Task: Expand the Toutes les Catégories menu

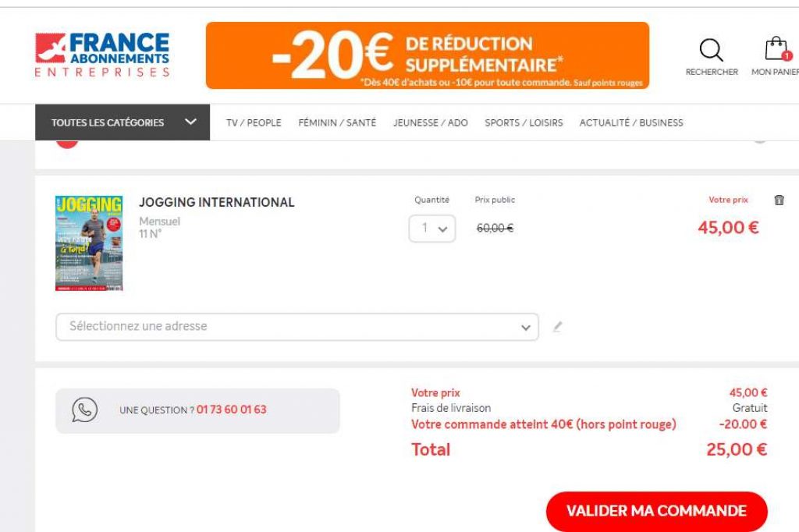Action: (123, 122)
